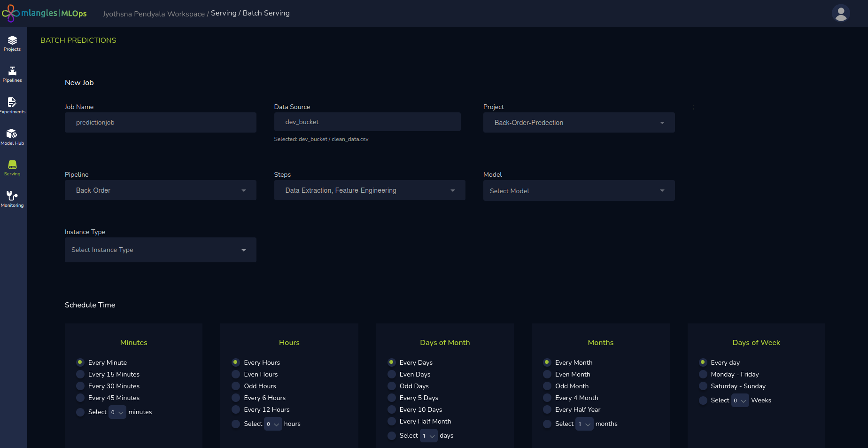868x448 pixels.
Task: Select Monday - Friday schedule option
Action: (x=703, y=374)
